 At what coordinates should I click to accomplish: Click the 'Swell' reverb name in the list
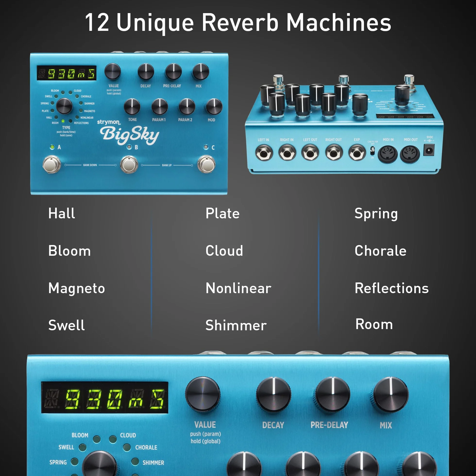[67, 325]
